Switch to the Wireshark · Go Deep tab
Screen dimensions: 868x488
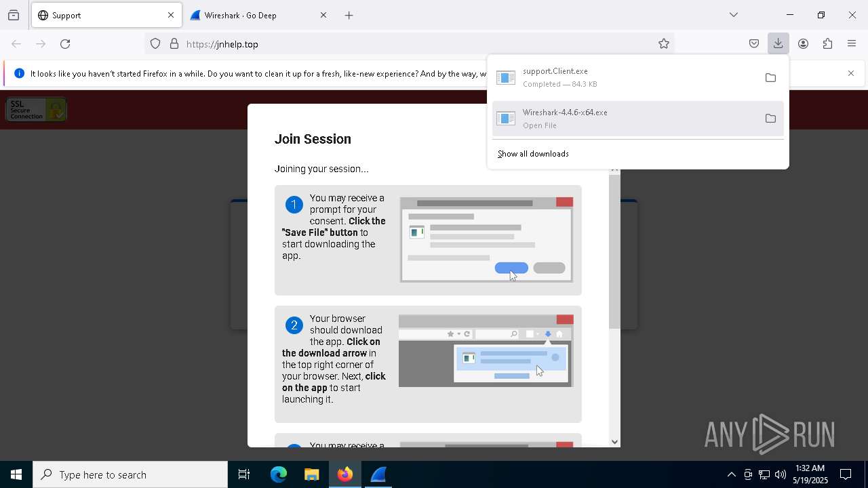(x=258, y=15)
